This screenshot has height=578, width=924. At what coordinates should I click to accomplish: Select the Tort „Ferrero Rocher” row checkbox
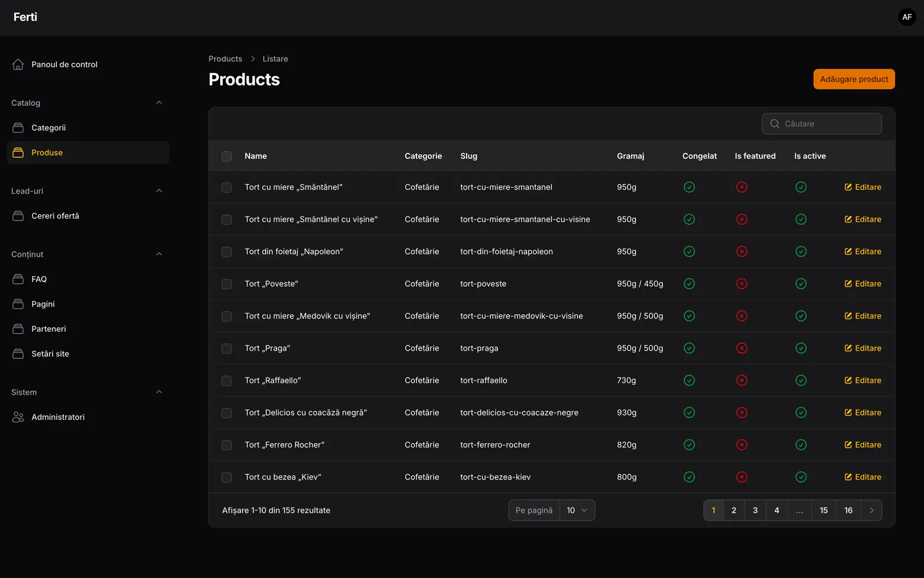pos(226,445)
